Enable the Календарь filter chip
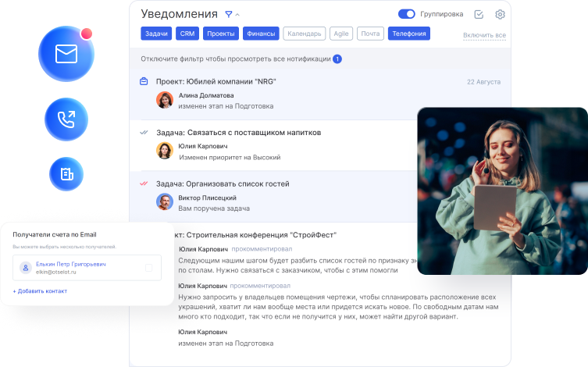The width and height of the screenshot is (588, 367). 304,34
